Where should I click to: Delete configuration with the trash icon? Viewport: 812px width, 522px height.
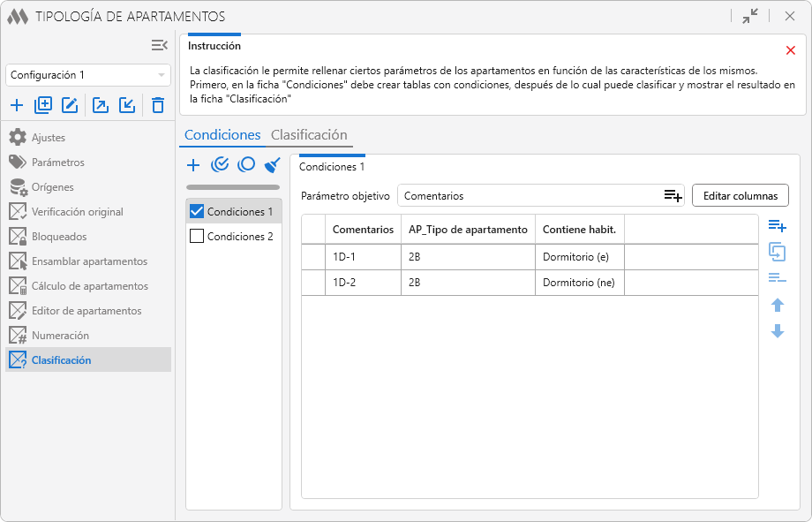[158, 106]
